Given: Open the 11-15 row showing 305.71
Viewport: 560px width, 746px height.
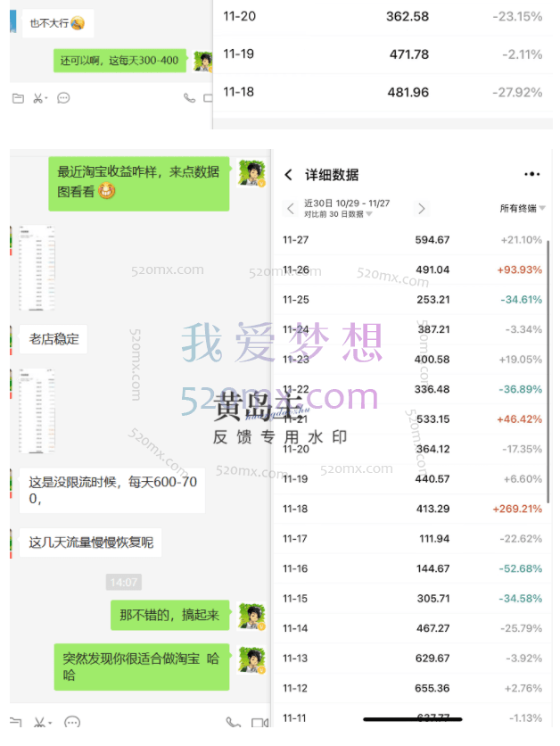Looking at the screenshot, I should [x=412, y=599].
